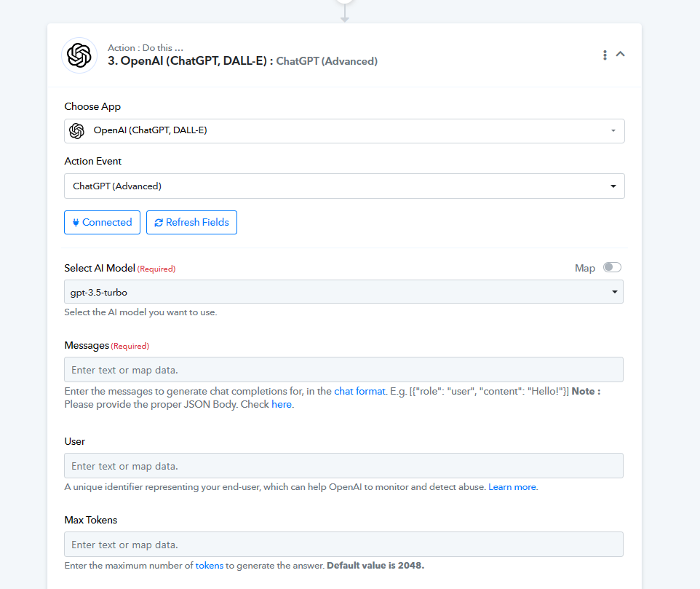Open the chat format link
The width and height of the screenshot is (700, 589).
[359, 391]
